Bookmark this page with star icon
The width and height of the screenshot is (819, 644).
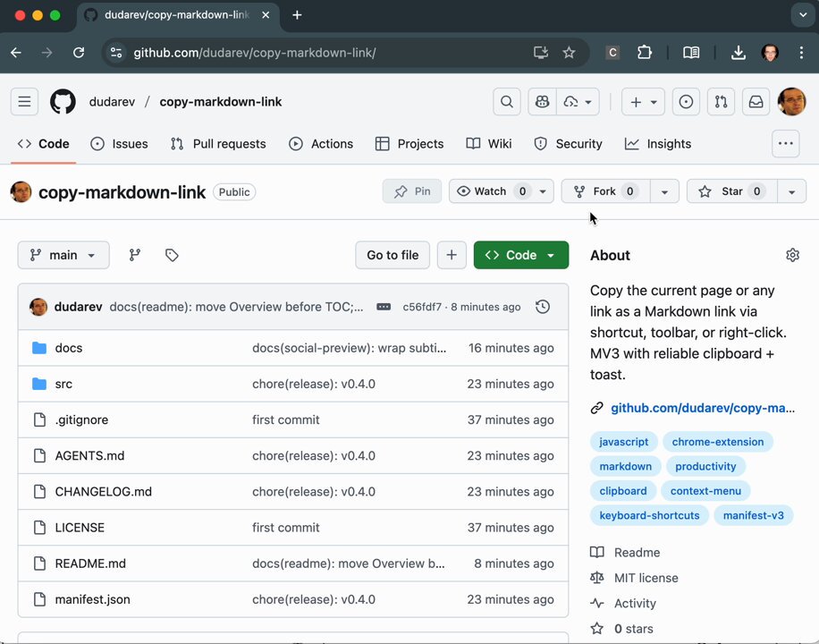(569, 53)
